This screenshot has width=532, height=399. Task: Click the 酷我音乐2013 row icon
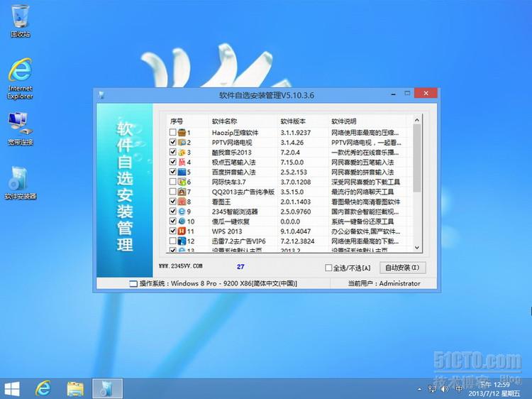point(182,152)
